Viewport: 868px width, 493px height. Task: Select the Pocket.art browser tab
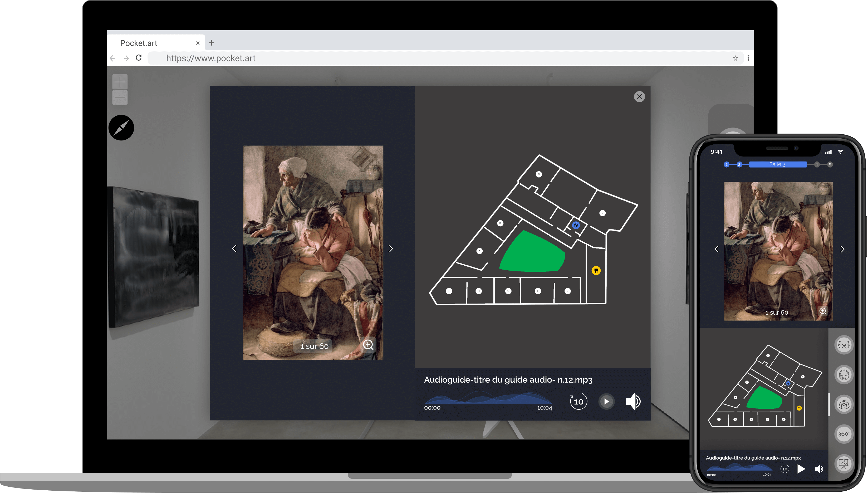[x=156, y=43]
